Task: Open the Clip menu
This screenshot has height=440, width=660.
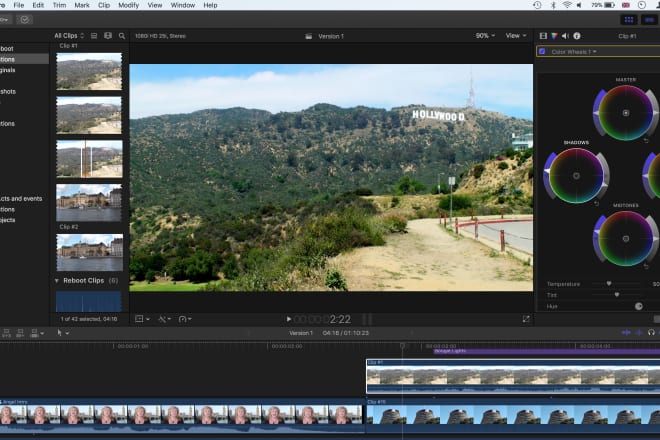Action: pos(104,5)
